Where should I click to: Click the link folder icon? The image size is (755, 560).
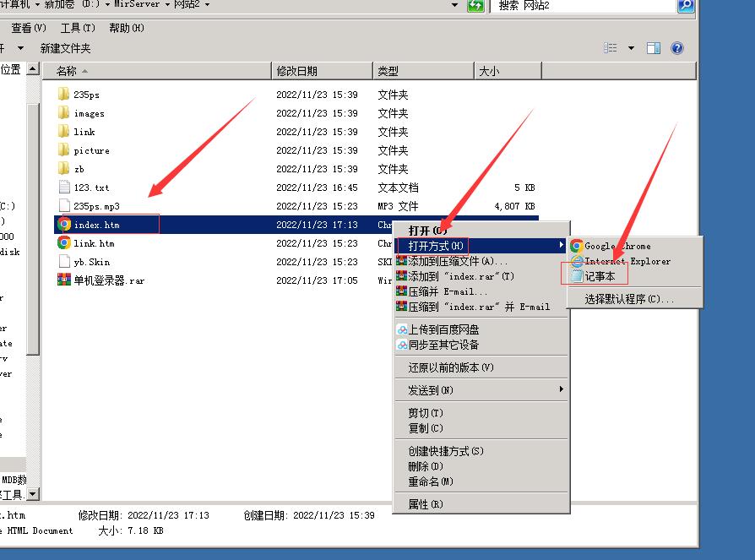(x=63, y=131)
